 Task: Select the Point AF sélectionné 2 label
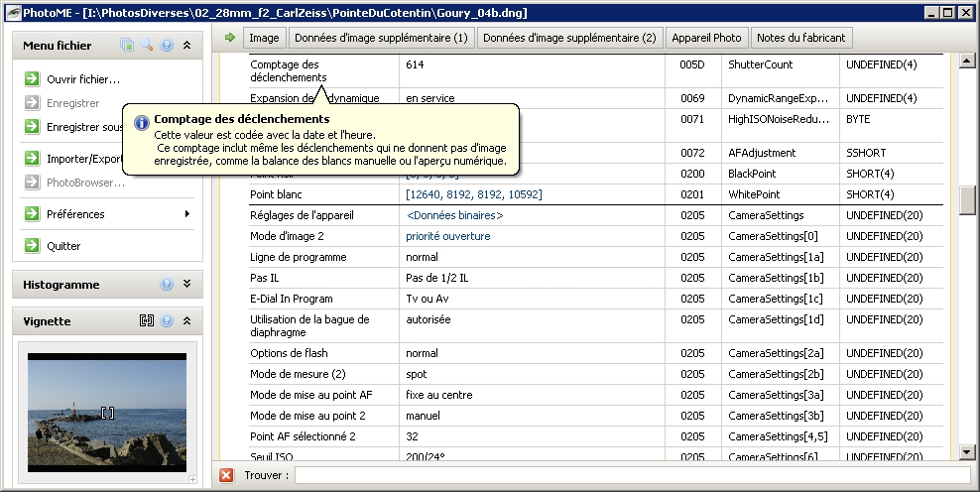(x=303, y=436)
